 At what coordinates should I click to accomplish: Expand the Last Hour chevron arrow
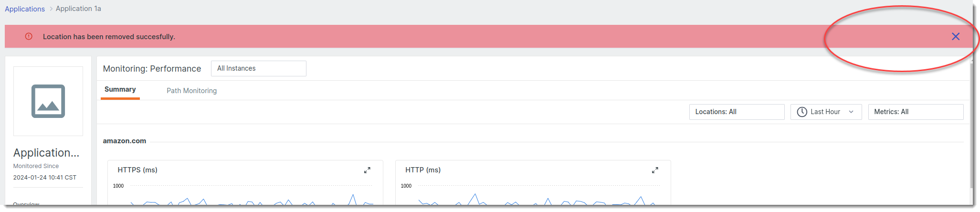(851, 112)
